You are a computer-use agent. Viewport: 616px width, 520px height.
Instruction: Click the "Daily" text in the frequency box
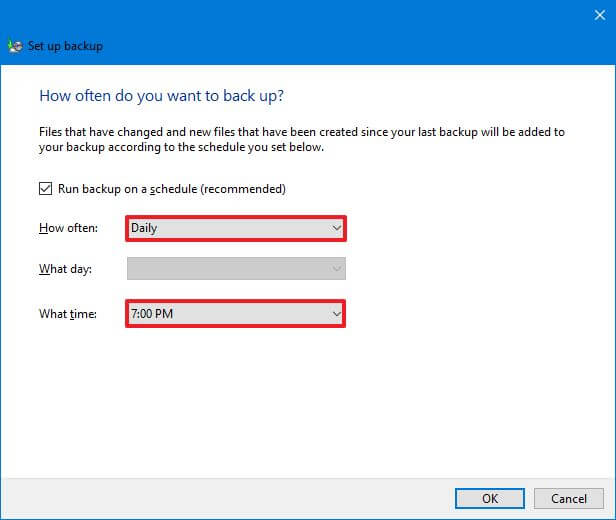click(144, 228)
